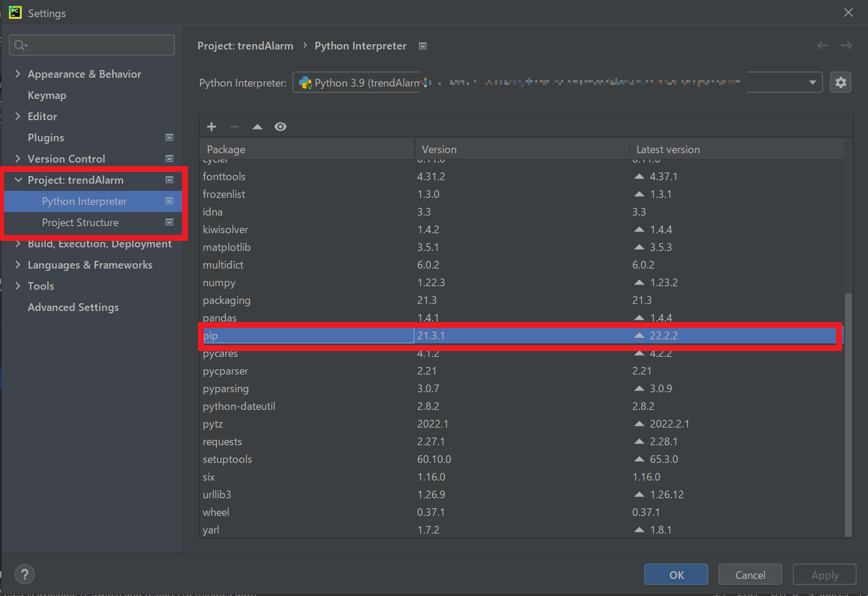Click upgrade arrow beside requests 2.28.1
This screenshot has width=868, height=596.
point(639,442)
